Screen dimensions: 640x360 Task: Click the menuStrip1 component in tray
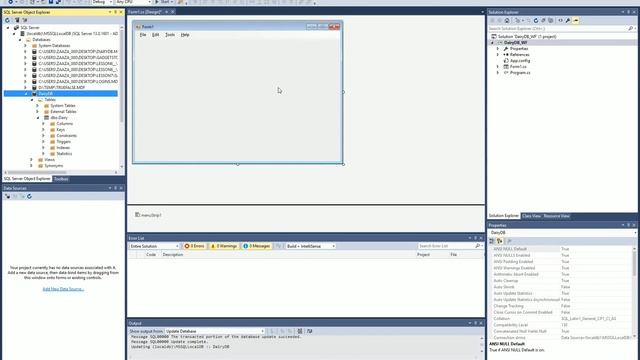point(149,215)
